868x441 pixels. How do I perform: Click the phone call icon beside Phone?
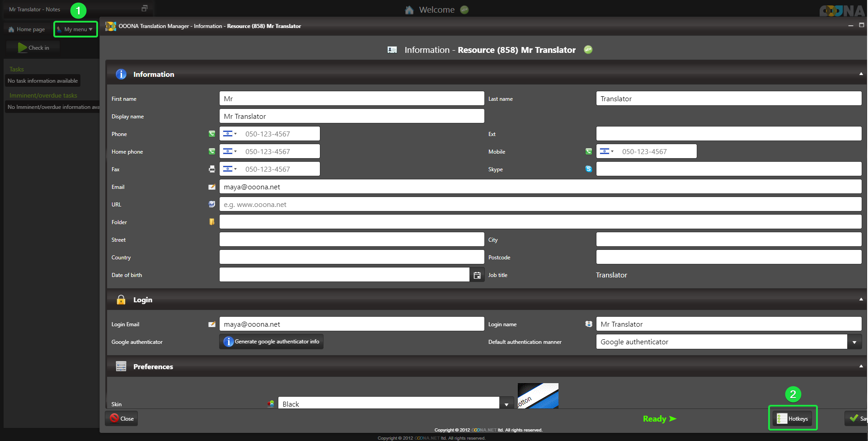(x=211, y=134)
